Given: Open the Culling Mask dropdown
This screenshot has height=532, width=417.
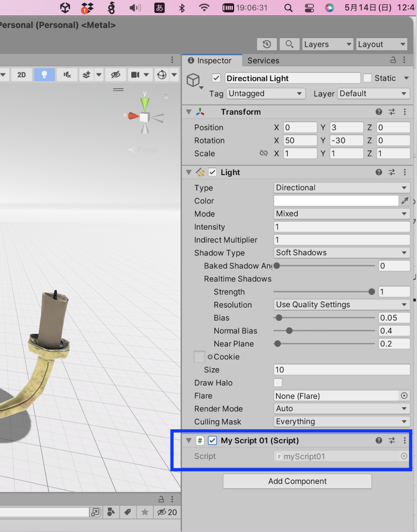Looking at the screenshot, I should [x=342, y=422].
